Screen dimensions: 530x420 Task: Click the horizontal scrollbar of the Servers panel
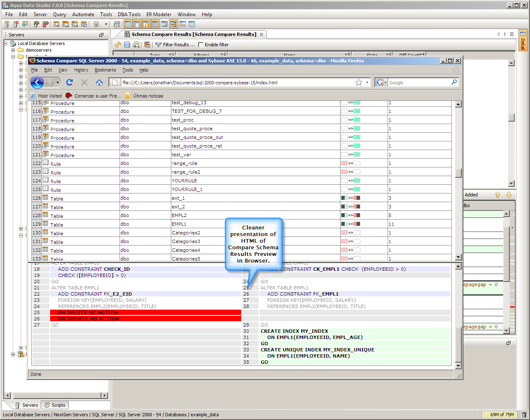[55, 396]
